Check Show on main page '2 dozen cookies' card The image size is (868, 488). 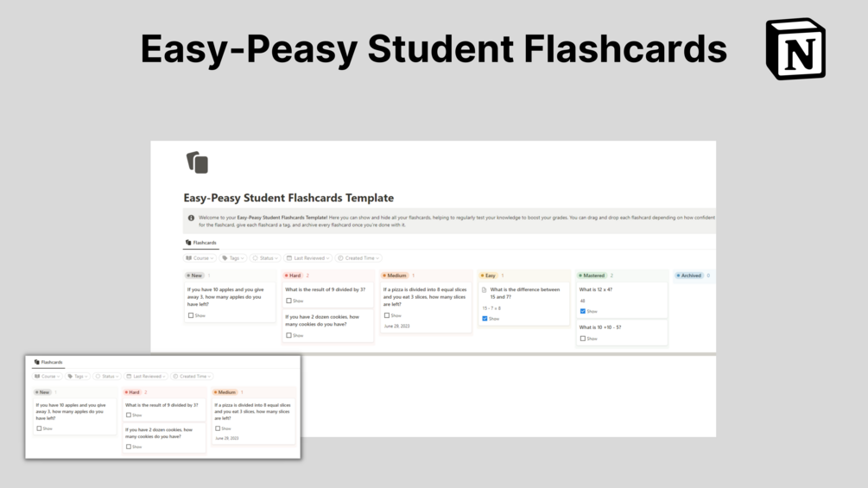tap(289, 335)
